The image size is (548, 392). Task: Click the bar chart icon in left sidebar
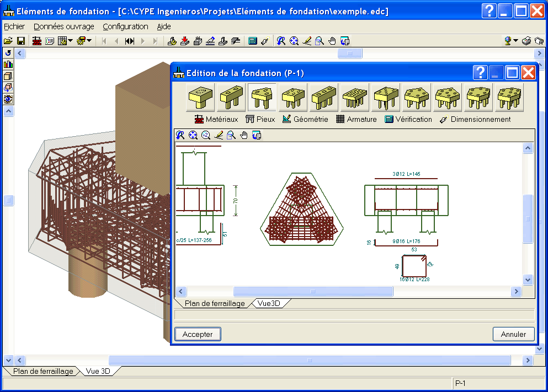(8, 64)
